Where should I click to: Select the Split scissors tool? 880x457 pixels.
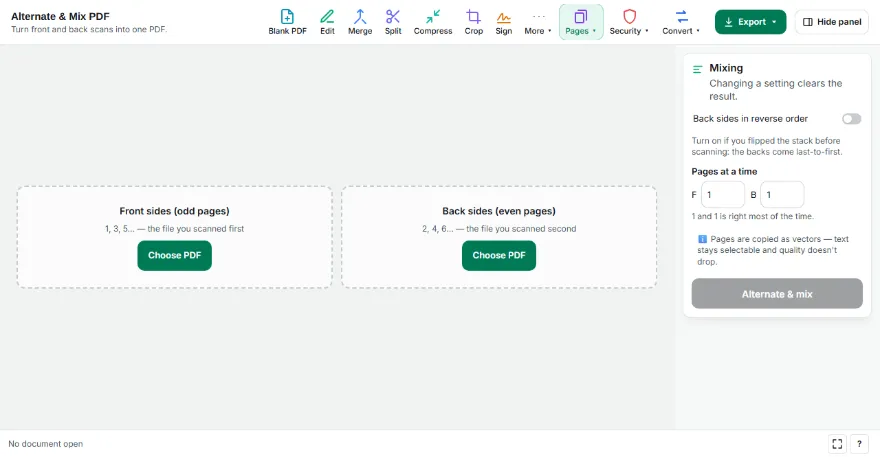(x=393, y=22)
